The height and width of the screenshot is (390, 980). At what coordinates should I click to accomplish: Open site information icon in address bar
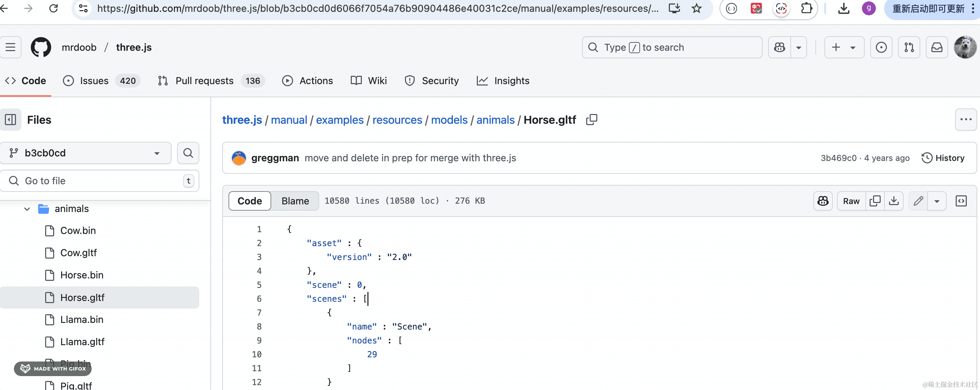coord(83,8)
